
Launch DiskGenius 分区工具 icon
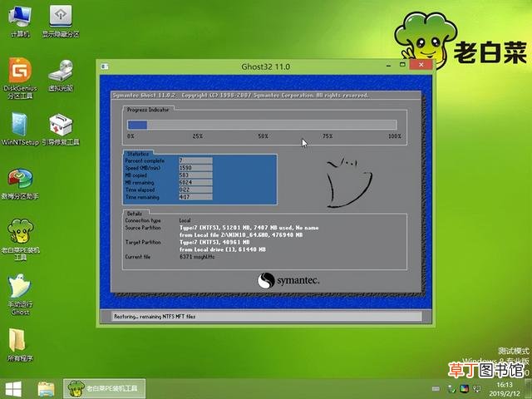[20, 78]
